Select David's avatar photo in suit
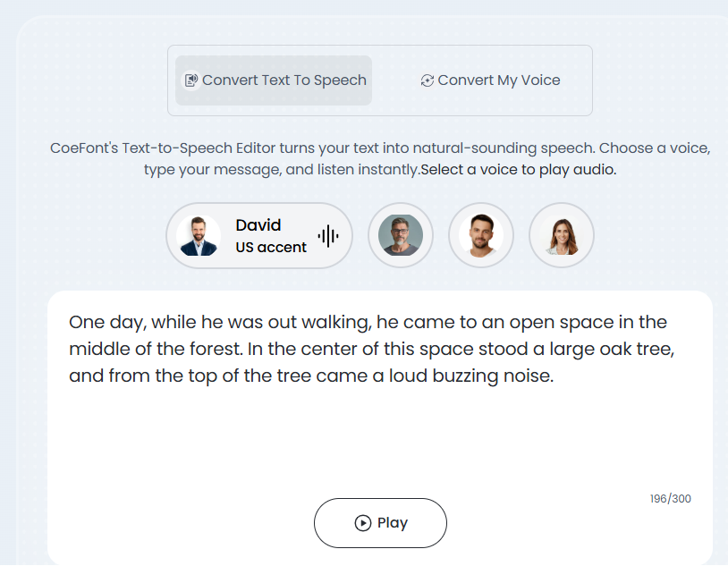The width and height of the screenshot is (728, 583). coord(199,236)
